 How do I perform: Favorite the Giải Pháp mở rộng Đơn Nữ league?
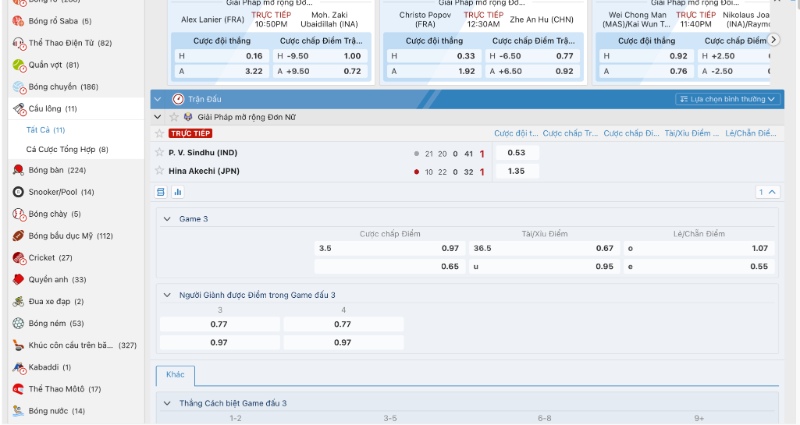(174, 117)
